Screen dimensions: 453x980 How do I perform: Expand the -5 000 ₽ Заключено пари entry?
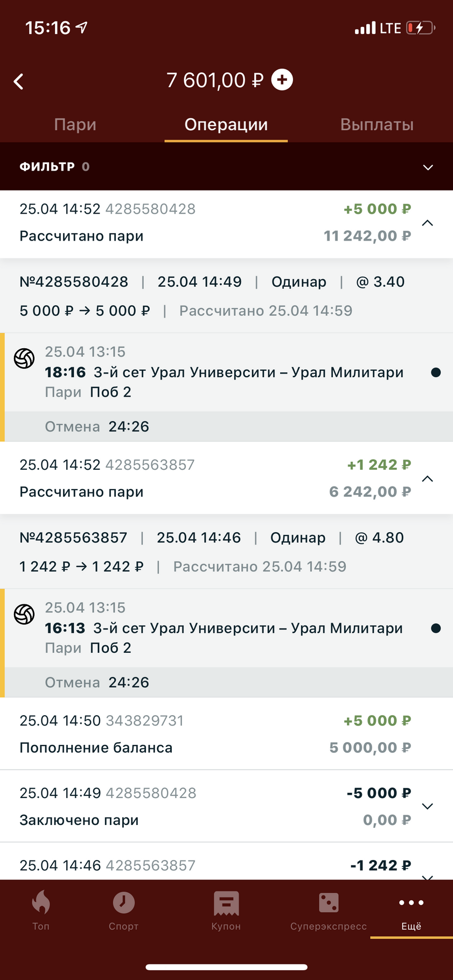click(428, 806)
